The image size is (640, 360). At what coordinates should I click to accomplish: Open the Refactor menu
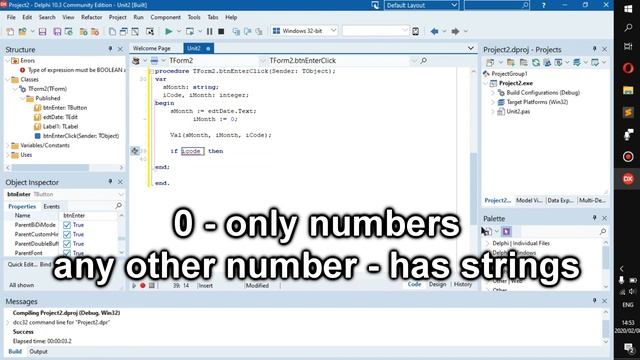pyautogui.click(x=91, y=17)
